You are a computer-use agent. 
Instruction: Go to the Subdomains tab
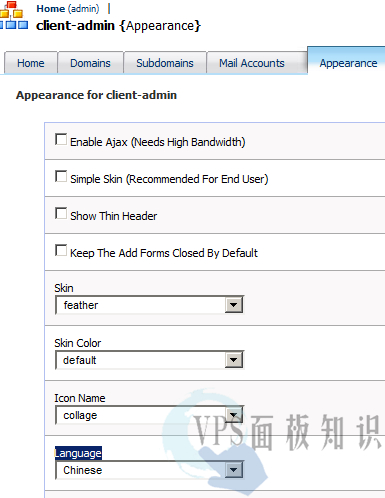[x=165, y=63]
